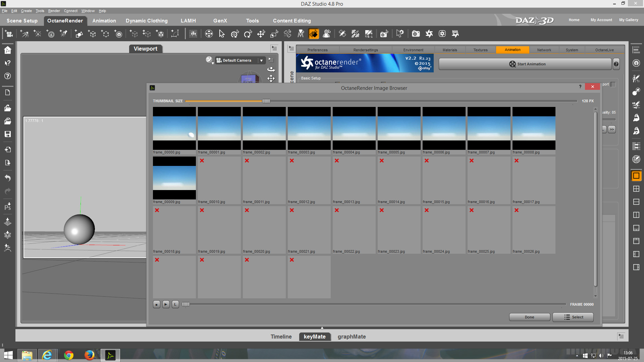The image size is (644, 362).
Task: Click the Save file icon in left sidebar
Action: coord(7,134)
